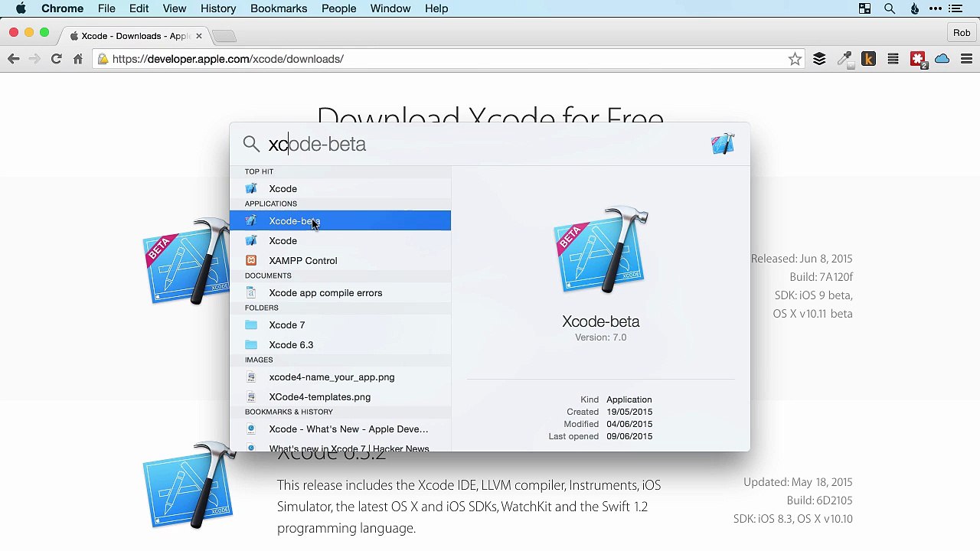Bookmark this page with the star

point(795,59)
